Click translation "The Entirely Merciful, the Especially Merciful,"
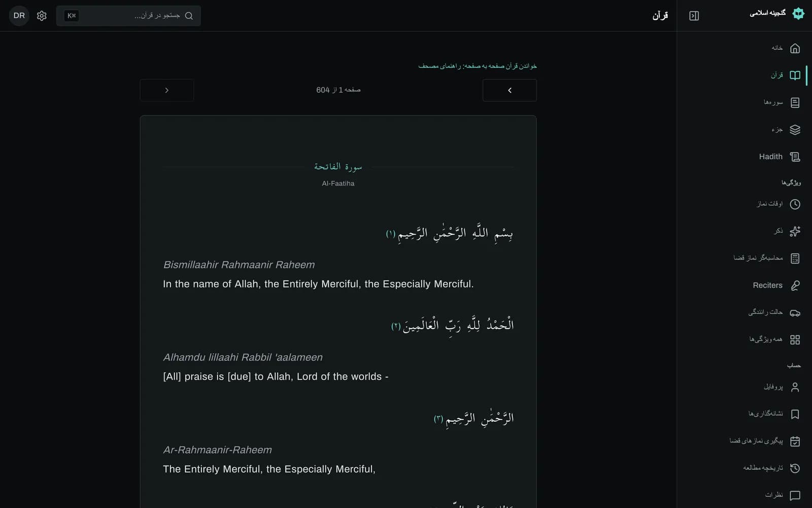This screenshot has width=812, height=508. (x=269, y=469)
